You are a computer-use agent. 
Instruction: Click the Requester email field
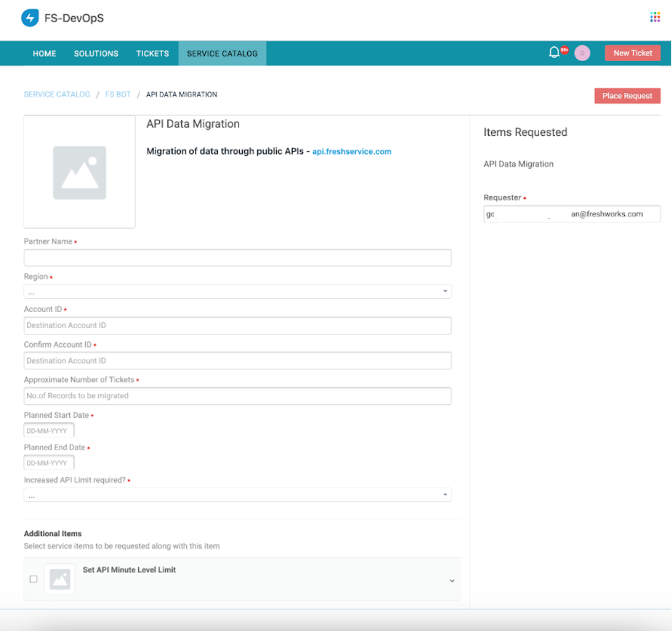click(572, 214)
